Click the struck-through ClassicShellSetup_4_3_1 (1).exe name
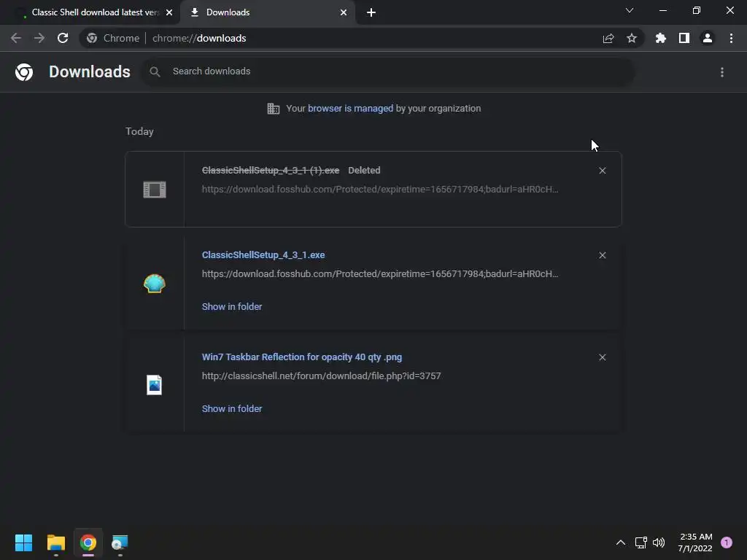This screenshot has height=560, width=747. (271, 171)
